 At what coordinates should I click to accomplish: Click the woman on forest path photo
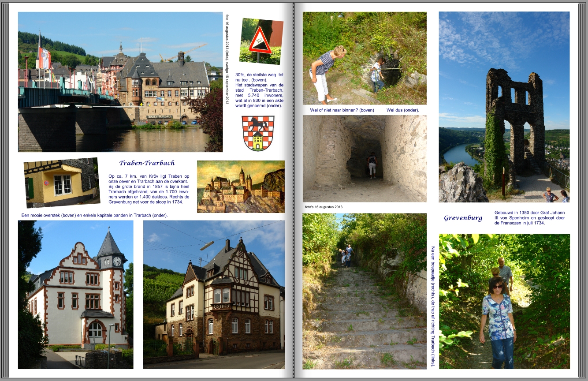(x=504, y=301)
